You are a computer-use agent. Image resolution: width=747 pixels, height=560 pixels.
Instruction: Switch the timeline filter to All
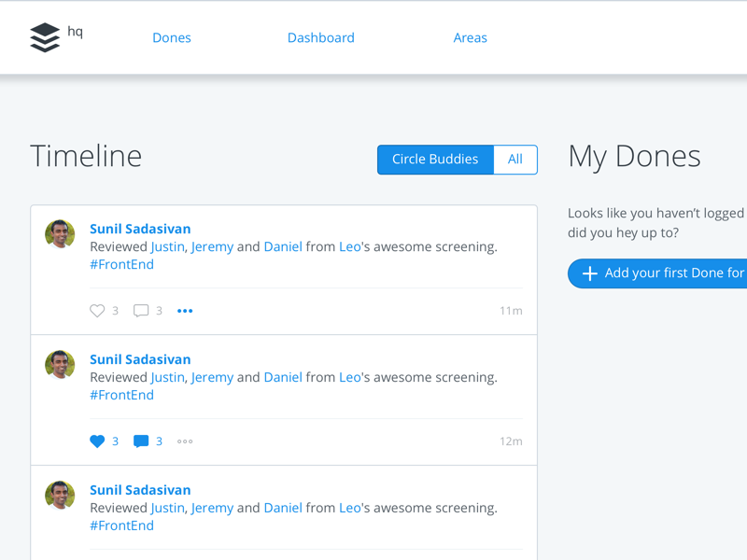(x=514, y=160)
